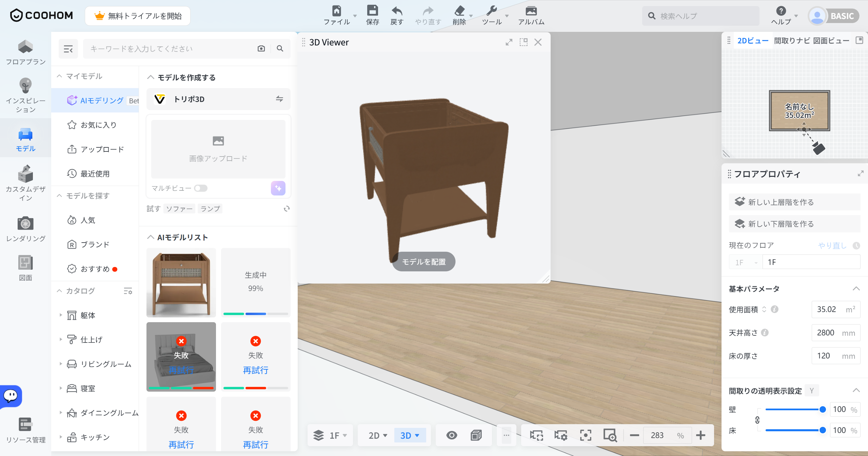The width and height of the screenshot is (868, 456).
Task: Toggle the eye visibility icon in bottom toolbar
Action: 452,435
